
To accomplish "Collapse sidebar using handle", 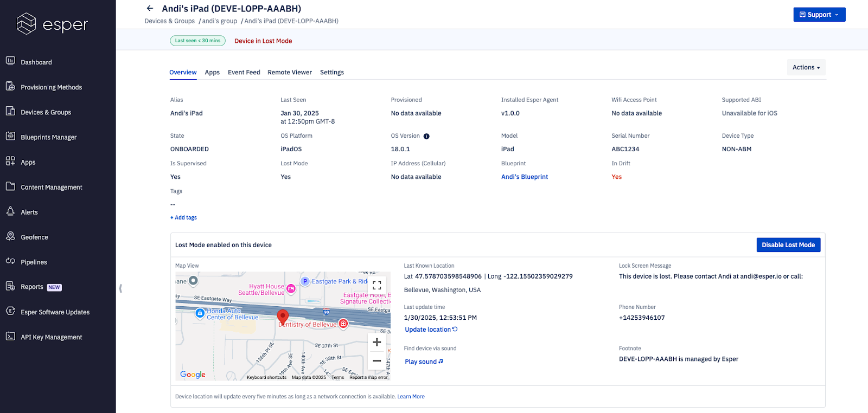I will [120, 288].
